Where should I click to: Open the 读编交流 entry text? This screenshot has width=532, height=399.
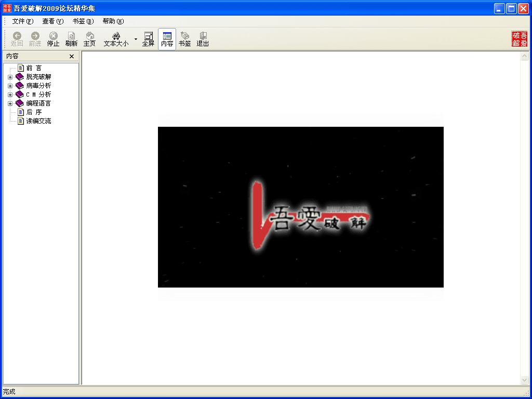coord(38,121)
